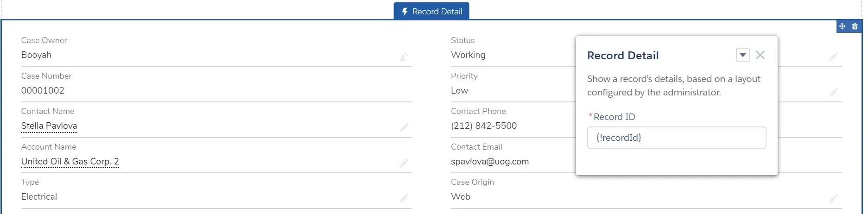Delete the component with trash icon

pos(855,26)
